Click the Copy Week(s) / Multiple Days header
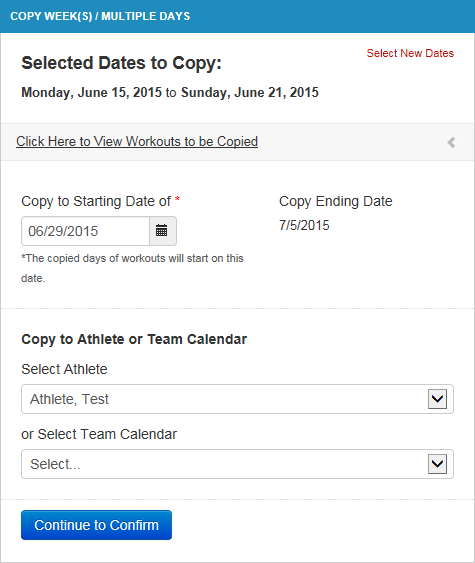 [100, 16]
